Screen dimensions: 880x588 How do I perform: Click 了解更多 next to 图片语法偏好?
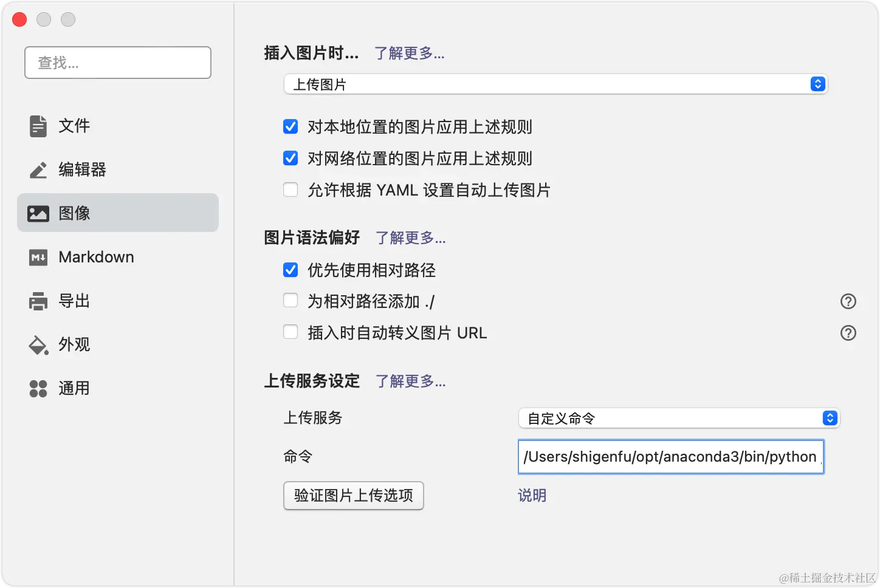[x=410, y=238]
